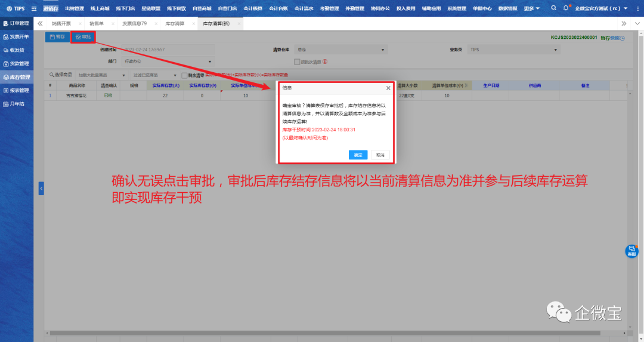Toggle the hamburger menu icon beside TIPS

[x=33, y=8]
